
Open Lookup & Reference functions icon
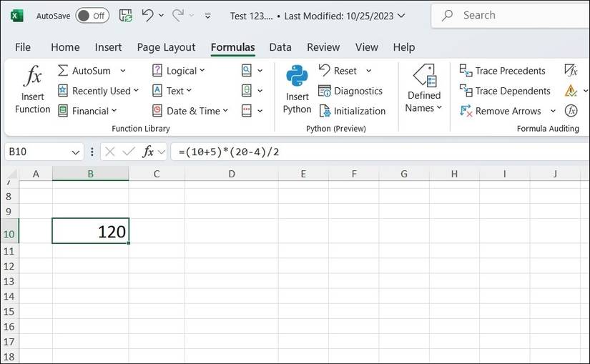(x=247, y=70)
